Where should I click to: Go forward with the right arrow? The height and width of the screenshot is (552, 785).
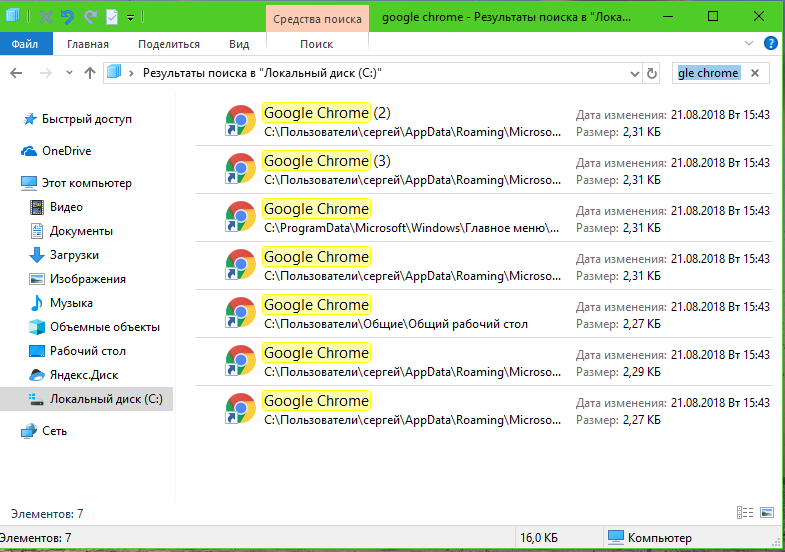click(x=46, y=73)
